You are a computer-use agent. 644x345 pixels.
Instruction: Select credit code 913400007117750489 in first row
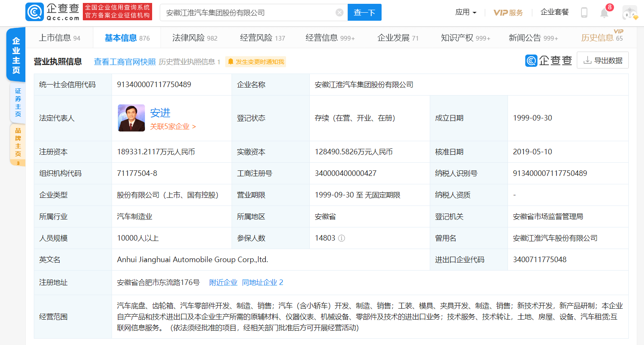click(x=154, y=85)
